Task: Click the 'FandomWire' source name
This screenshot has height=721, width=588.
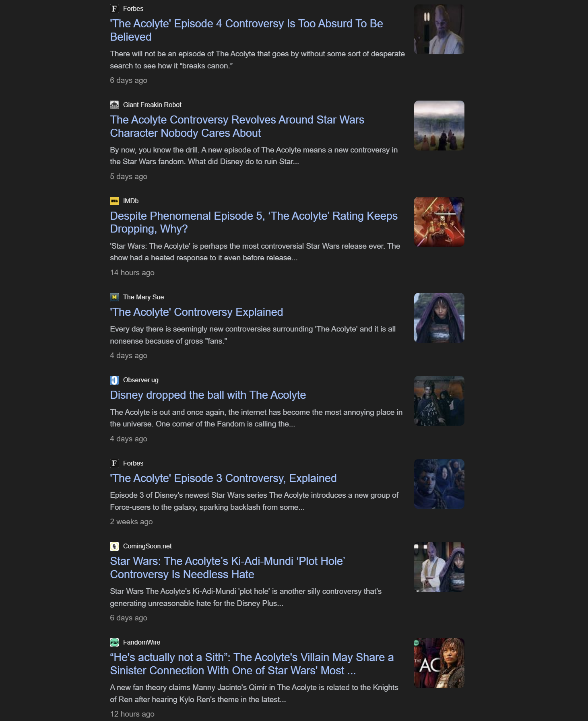Action: tap(142, 643)
